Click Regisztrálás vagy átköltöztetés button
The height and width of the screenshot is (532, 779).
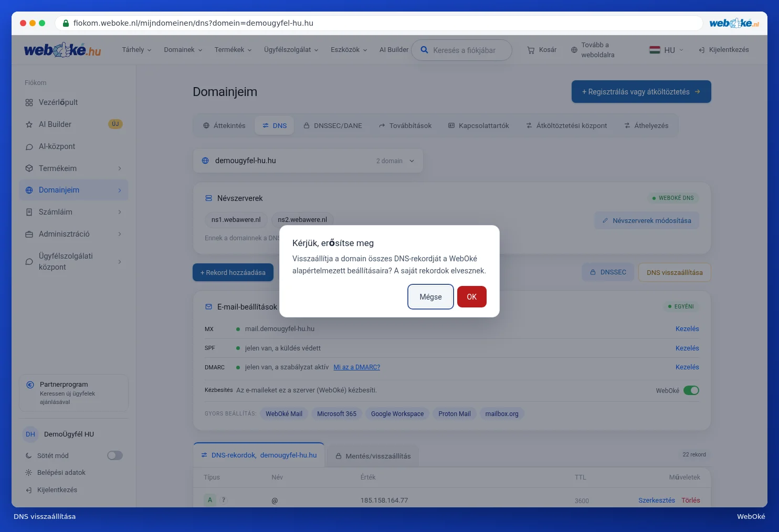click(641, 92)
